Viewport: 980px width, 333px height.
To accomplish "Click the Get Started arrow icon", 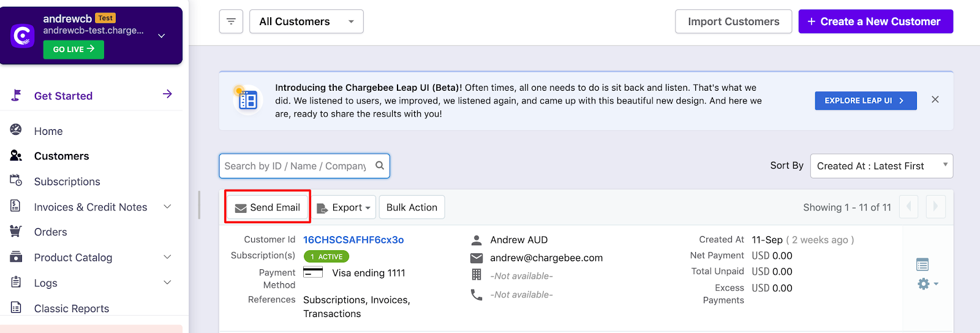I will click(167, 94).
